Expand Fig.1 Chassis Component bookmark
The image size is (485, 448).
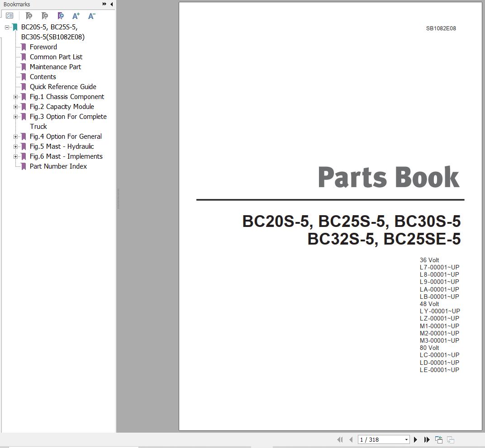(x=15, y=97)
